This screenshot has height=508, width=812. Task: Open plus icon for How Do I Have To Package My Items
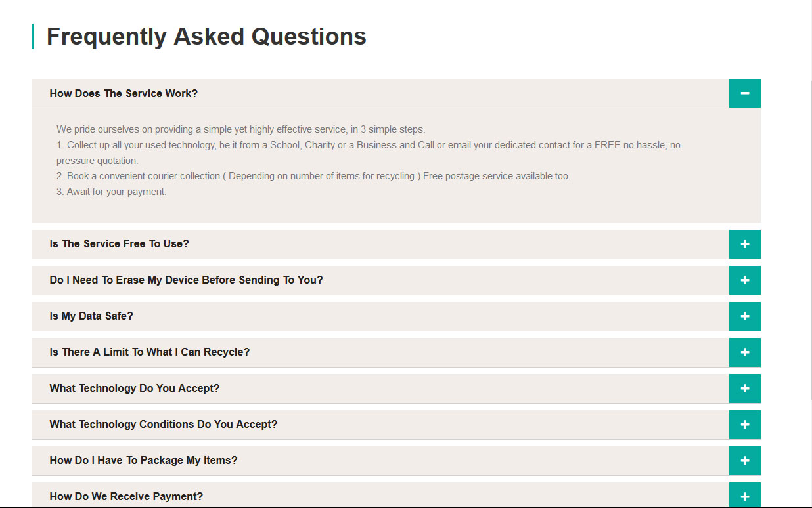pos(744,461)
